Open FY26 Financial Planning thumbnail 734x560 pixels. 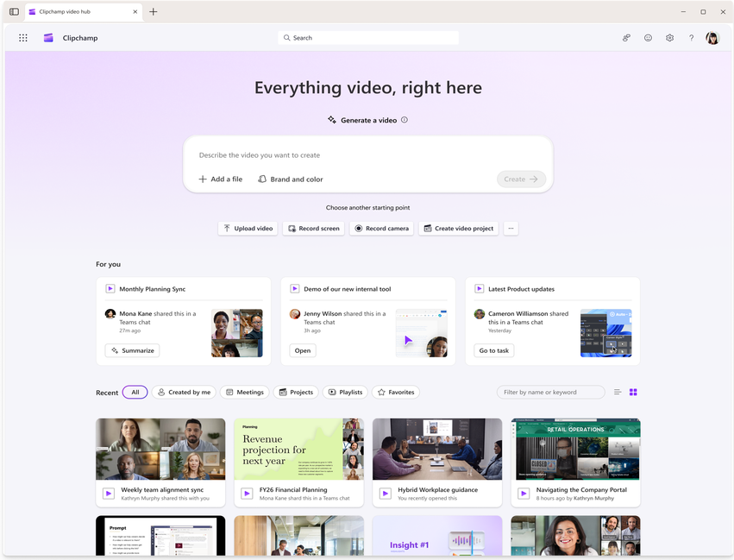[298, 449]
